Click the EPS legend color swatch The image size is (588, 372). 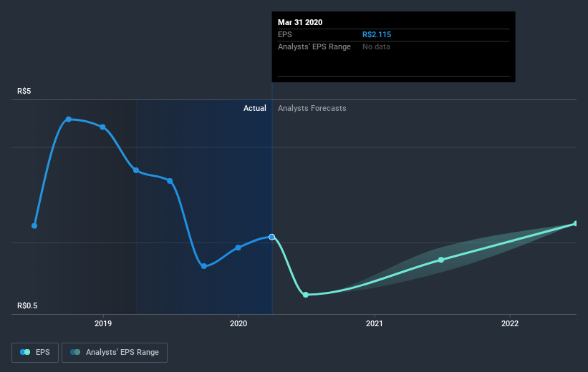click(x=25, y=352)
